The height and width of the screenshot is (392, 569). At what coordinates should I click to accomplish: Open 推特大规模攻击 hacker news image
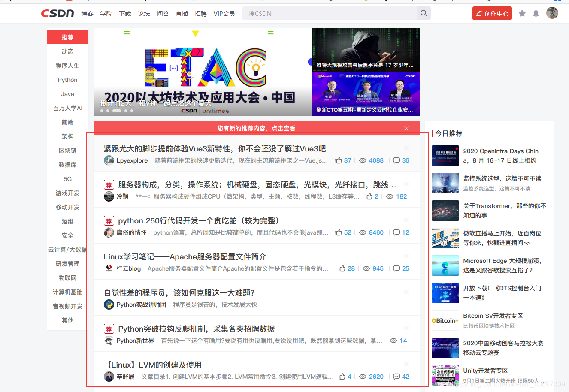coord(366,49)
